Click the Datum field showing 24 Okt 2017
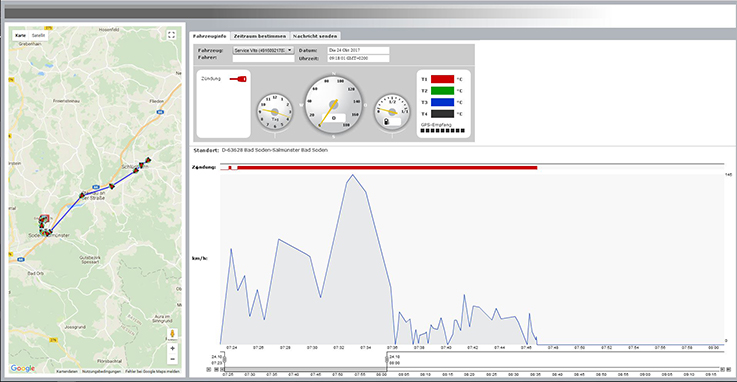This screenshot has width=737, height=382. pyautogui.click(x=358, y=50)
